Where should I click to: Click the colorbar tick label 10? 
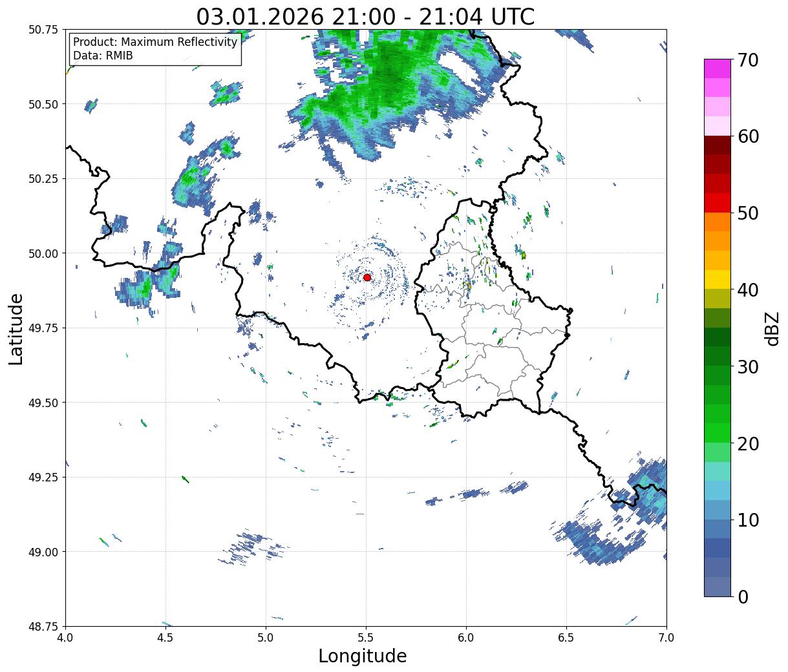pyautogui.click(x=747, y=520)
